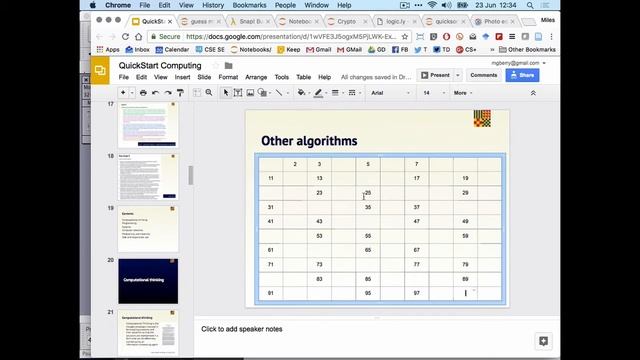Click the print icon in toolbar

click(x=143, y=93)
